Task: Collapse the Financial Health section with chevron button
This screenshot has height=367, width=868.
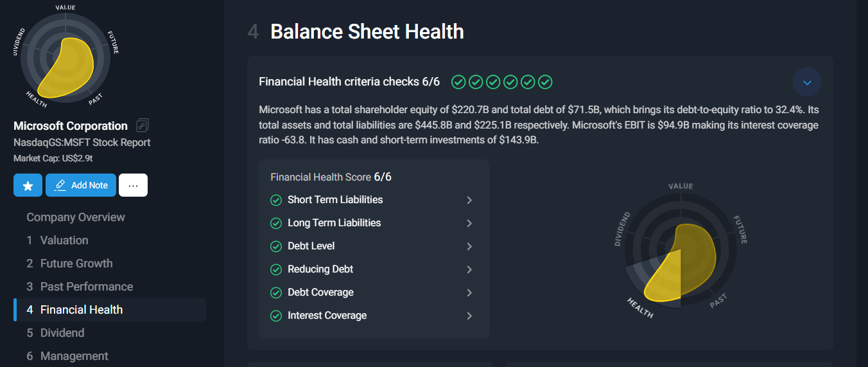Action: tap(807, 82)
